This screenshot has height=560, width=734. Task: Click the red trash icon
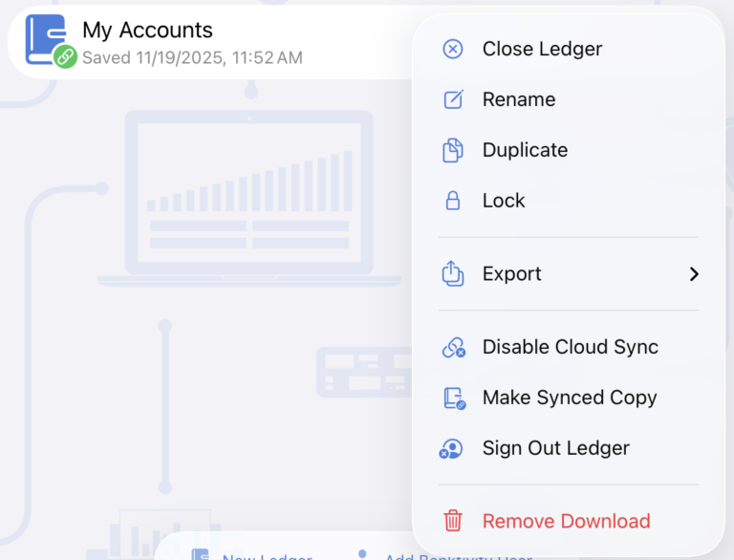pos(453,521)
